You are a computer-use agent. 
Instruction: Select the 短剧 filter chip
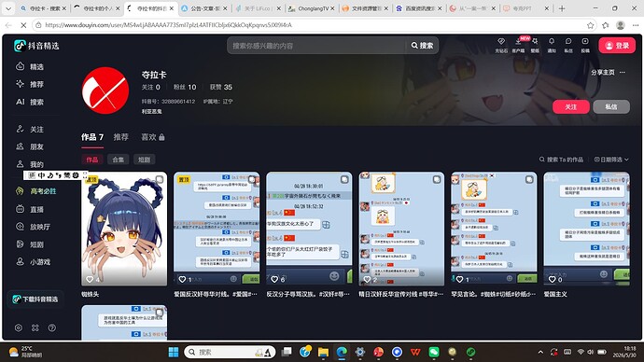point(144,160)
